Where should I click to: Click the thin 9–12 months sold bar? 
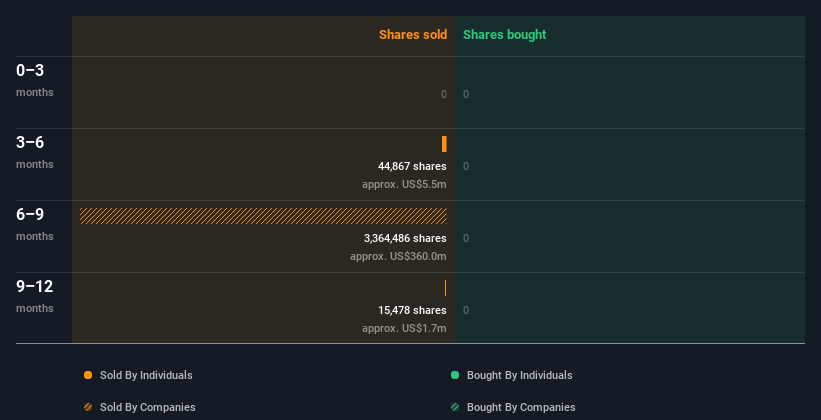click(446, 288)
